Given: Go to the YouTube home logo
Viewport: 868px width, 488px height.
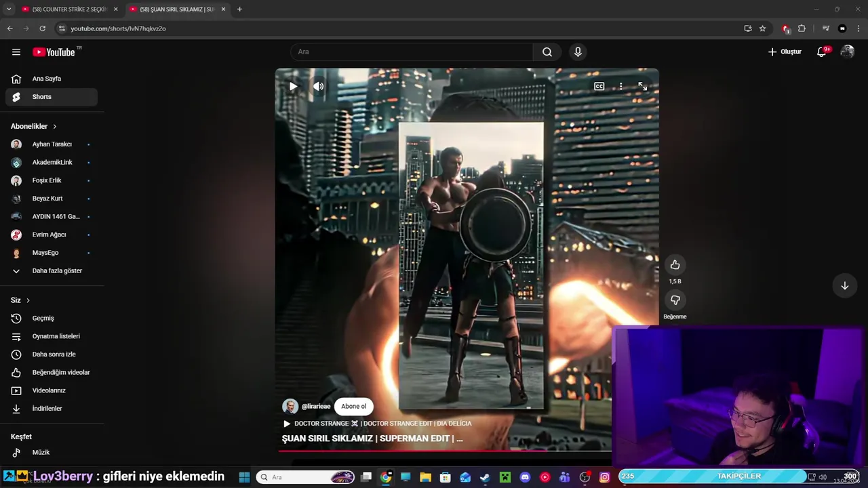Looking at the screenshot, I should coord(54,52).
